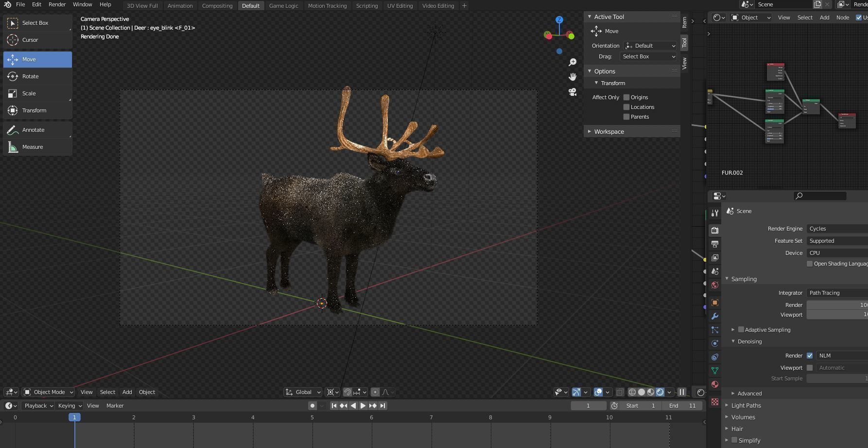Enable Adaptive Sampling checkbox
The image size is (868, 448).
tap(741, 329)
